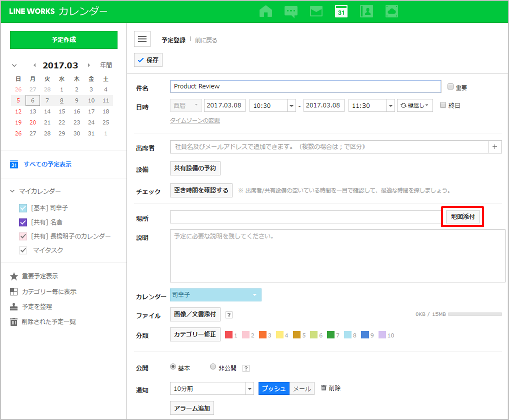Open the Home icon in top bar
509x420 pixels.
(x=265, y=11)
